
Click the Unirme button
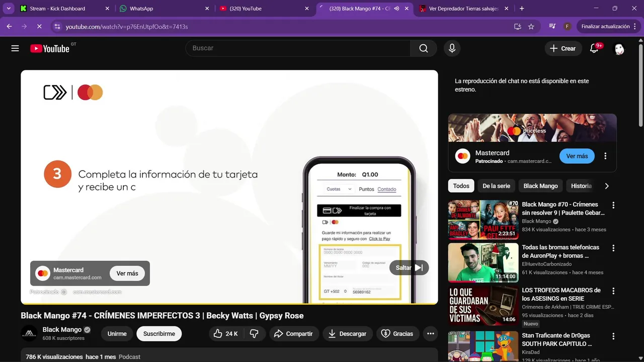pos(117,334)
